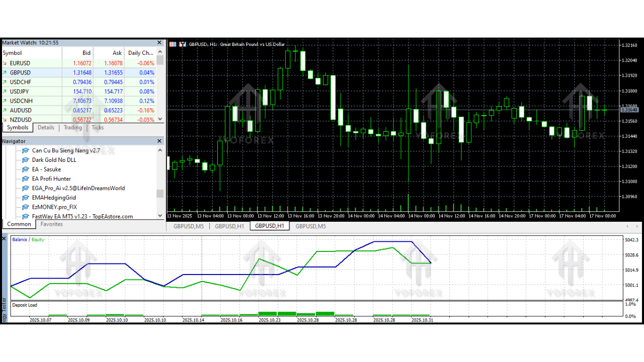644x362 pixels.
Task: Open the Trading tab in Market Watch
Action: coord(72,128)
